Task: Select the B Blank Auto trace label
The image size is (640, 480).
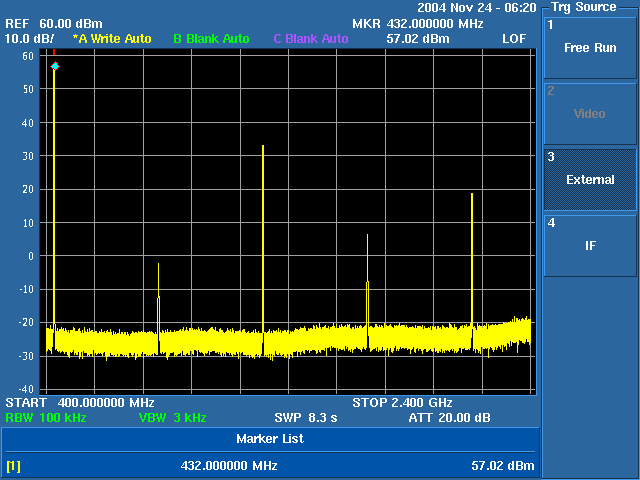Action: point(211,39)
